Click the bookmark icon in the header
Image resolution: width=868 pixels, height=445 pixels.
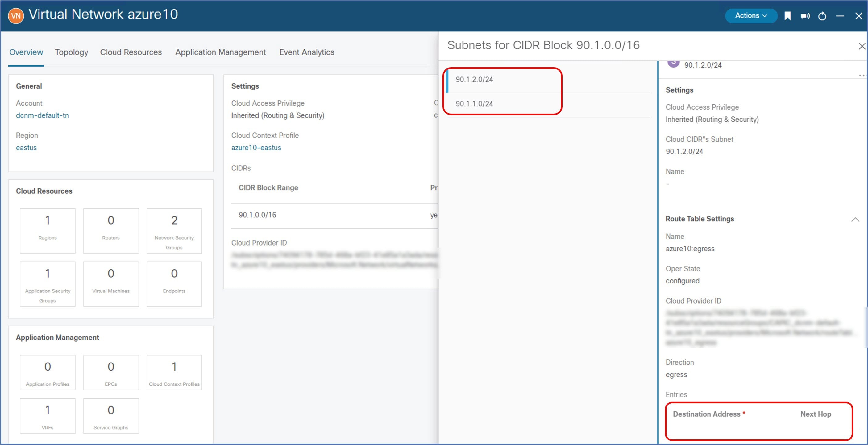click(x=787, y=16)
